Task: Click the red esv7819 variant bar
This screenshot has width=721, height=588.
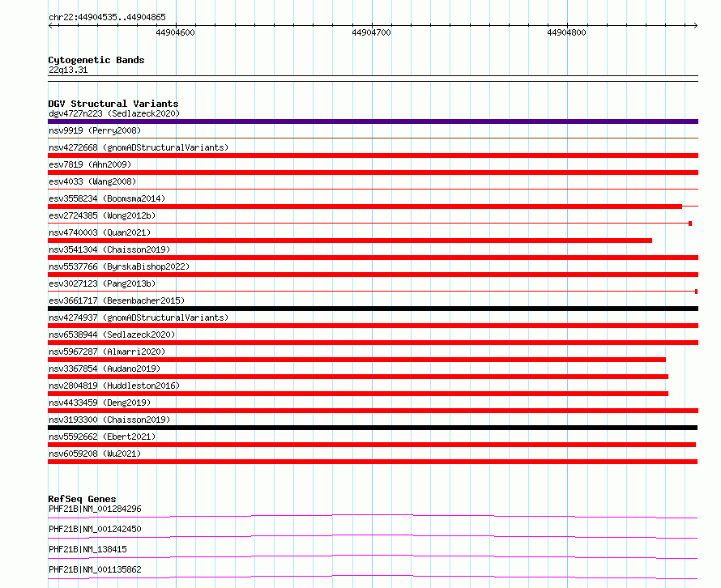Action: click(373, 173)
